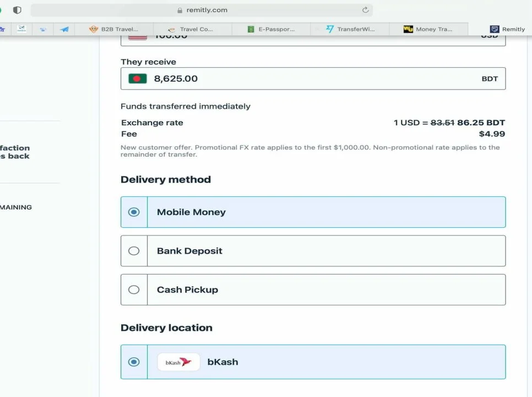
Task: Click the bKash logo
Action: pos(179,362)
